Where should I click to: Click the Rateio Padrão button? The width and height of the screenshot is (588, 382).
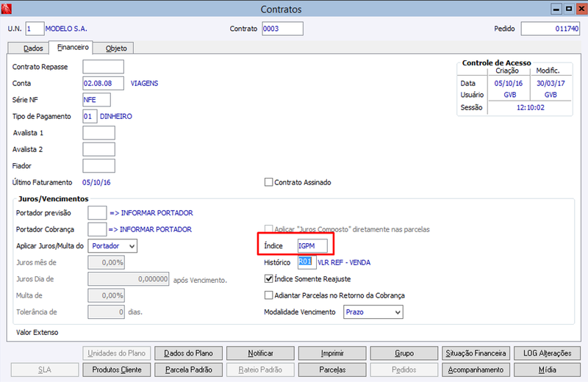click(261, 370)
